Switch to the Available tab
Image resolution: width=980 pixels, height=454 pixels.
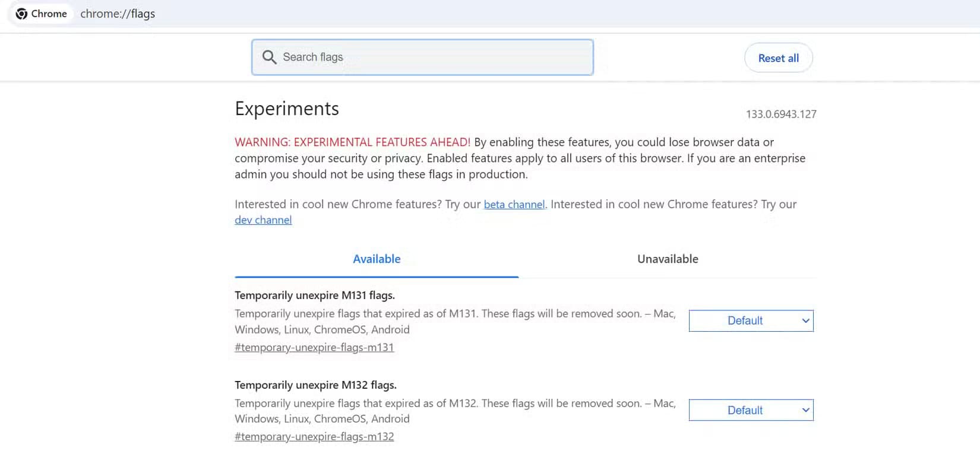coord(377,259)
